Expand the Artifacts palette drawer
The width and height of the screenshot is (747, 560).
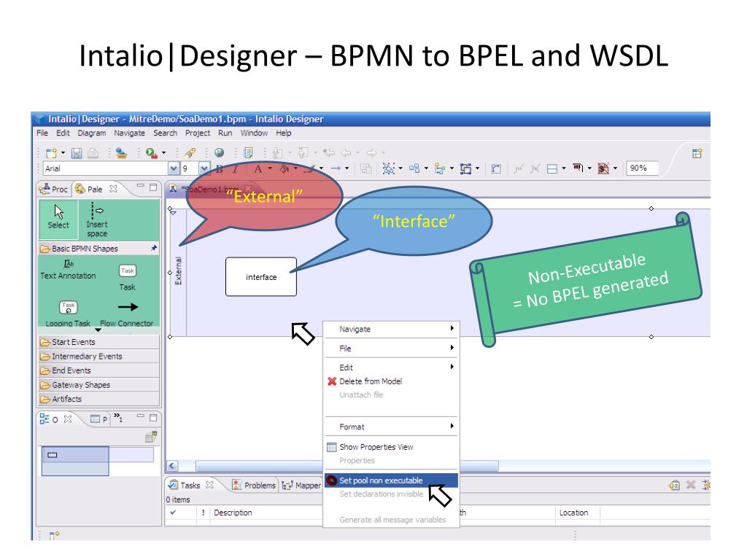98,399
